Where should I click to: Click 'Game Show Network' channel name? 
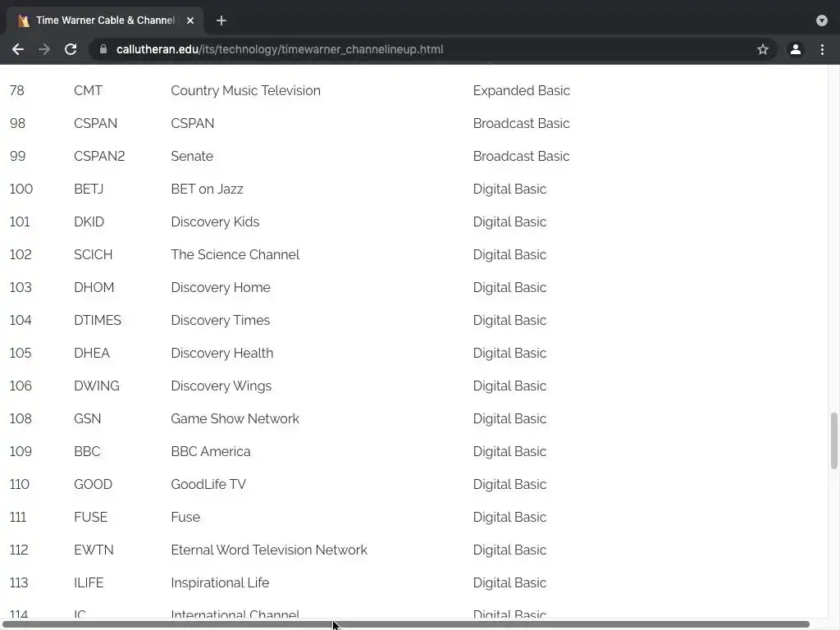click(x=235, y=418)
